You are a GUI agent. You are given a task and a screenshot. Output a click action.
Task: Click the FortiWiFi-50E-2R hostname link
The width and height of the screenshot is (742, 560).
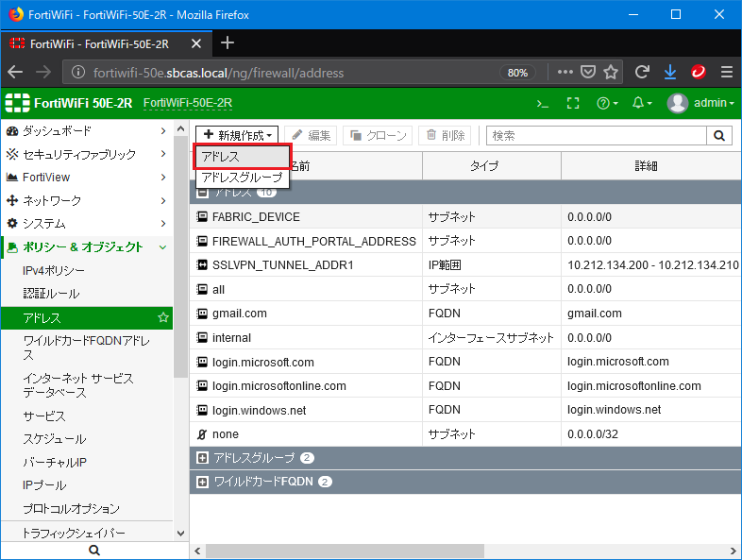coord(188,103)
